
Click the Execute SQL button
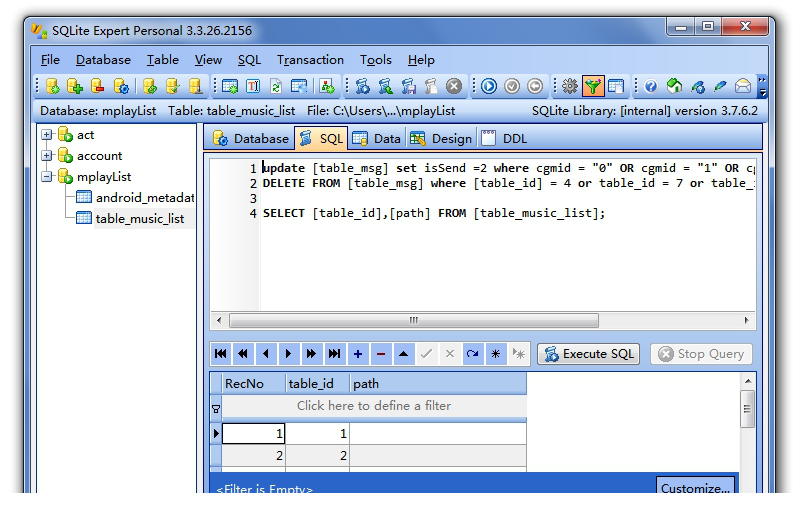589,354
